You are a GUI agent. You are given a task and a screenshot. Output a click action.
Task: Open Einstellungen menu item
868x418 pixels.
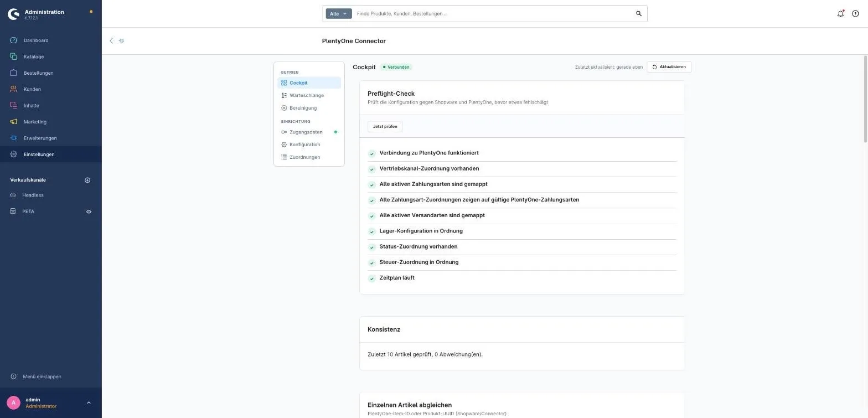[51, 154]
